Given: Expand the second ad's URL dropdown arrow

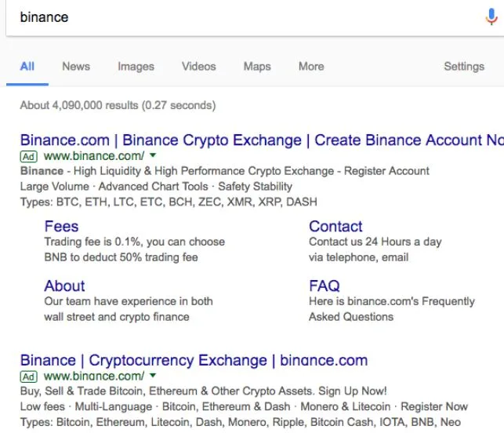Looking at the screenshot, I should (153, 377).
